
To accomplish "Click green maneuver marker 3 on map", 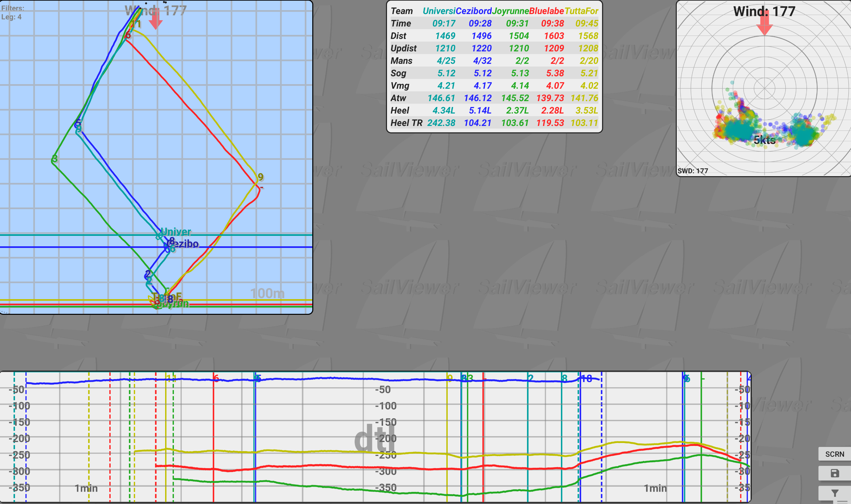I will tap(54, 159).
